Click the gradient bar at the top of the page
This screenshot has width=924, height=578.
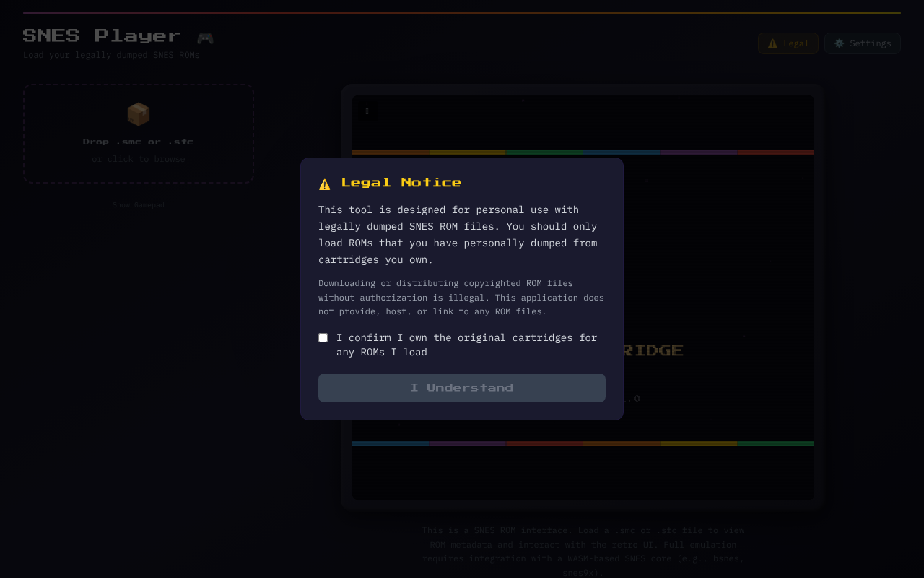(x=462, y=12)
